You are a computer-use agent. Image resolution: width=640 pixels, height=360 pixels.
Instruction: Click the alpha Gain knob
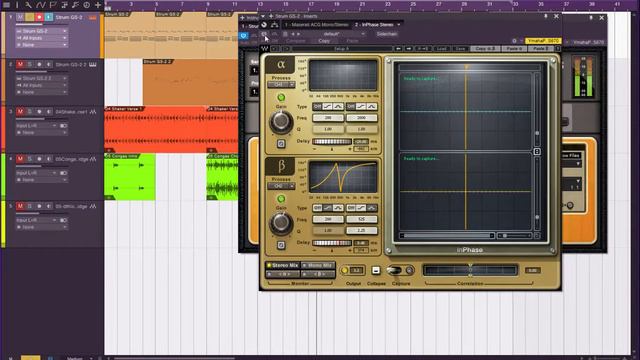click(281, 121)
